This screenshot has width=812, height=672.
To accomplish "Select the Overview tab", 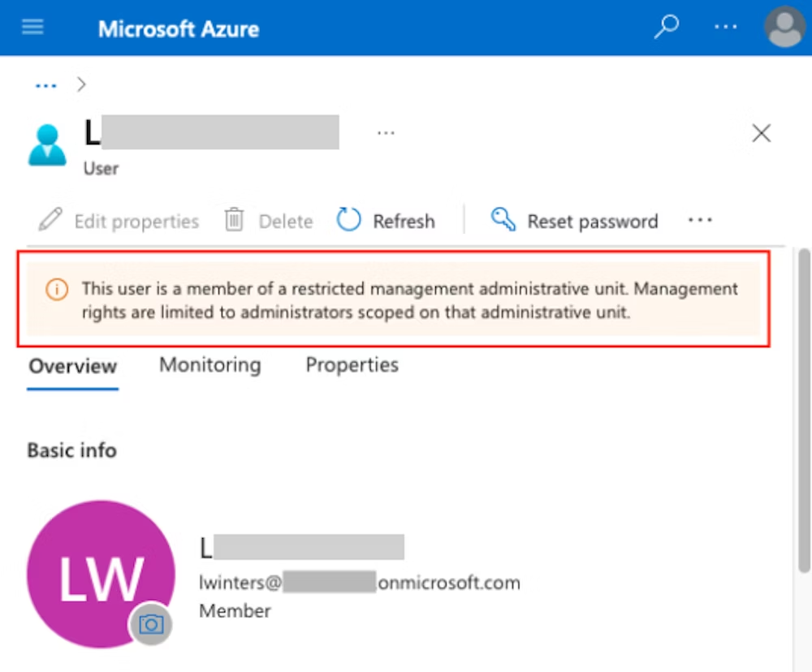I will (73, 366).
